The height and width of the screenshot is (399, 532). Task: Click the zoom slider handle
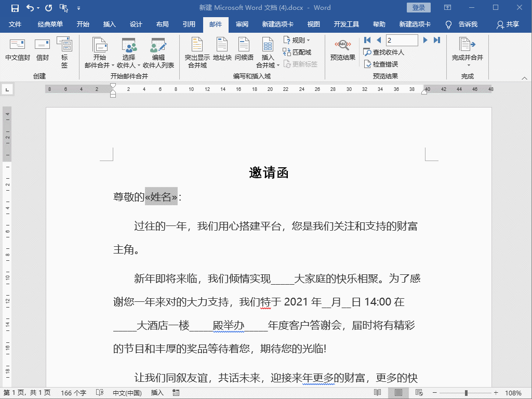point(466,393)
